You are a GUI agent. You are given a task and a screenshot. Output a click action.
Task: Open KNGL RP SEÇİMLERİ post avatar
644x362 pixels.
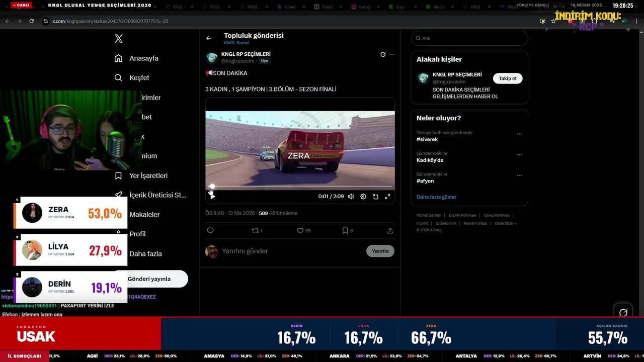click(x=212, y=57)
